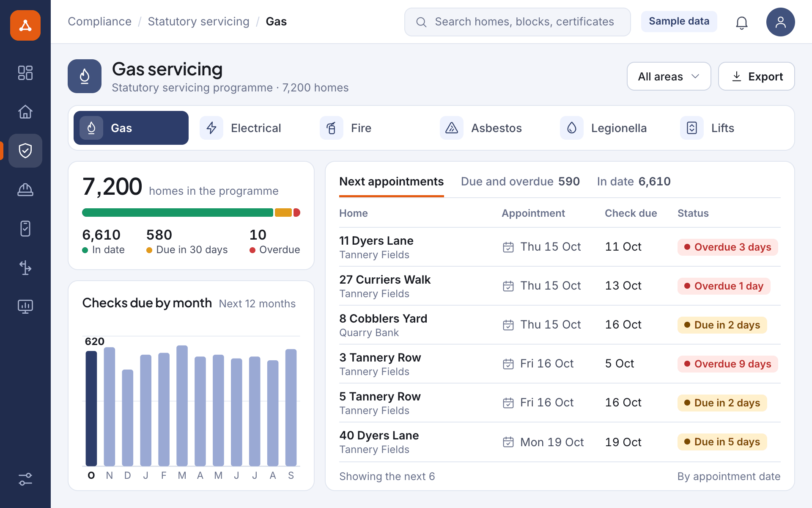This screenshot has height=508, width=812.
Task: Click the Export button
Action: click(x=756, y=76)
